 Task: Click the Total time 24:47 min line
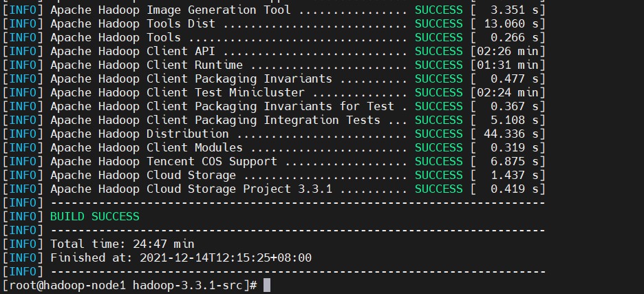(122, 244)
